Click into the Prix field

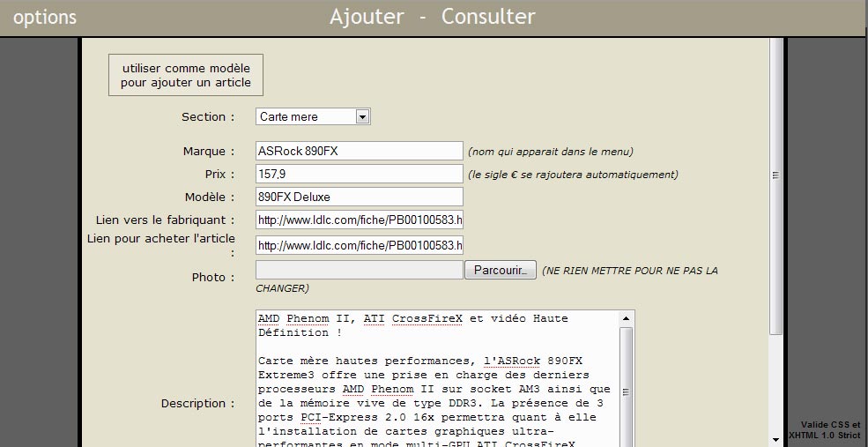coord(359,174)
